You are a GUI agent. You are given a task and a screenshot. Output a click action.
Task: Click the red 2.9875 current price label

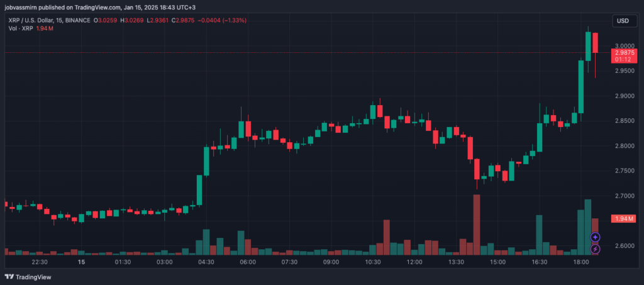pyautogui.click(x=623, y=57)
